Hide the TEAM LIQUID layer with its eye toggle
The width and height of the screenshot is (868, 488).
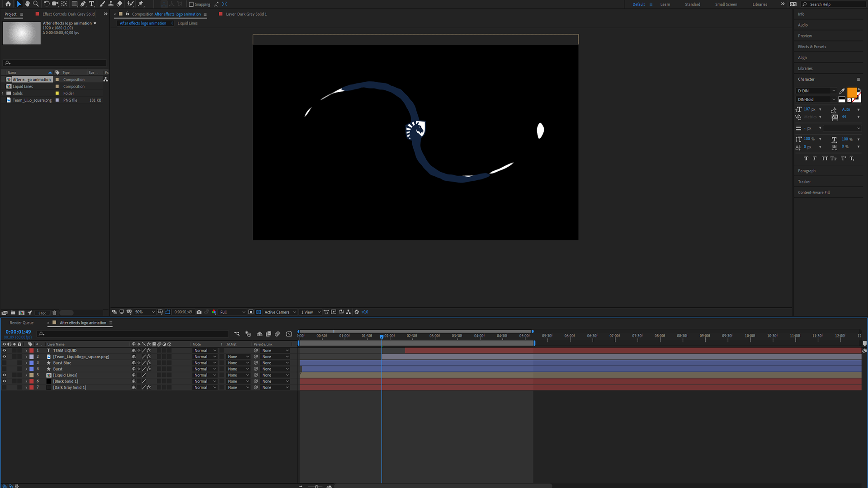(x=5, y=351)
